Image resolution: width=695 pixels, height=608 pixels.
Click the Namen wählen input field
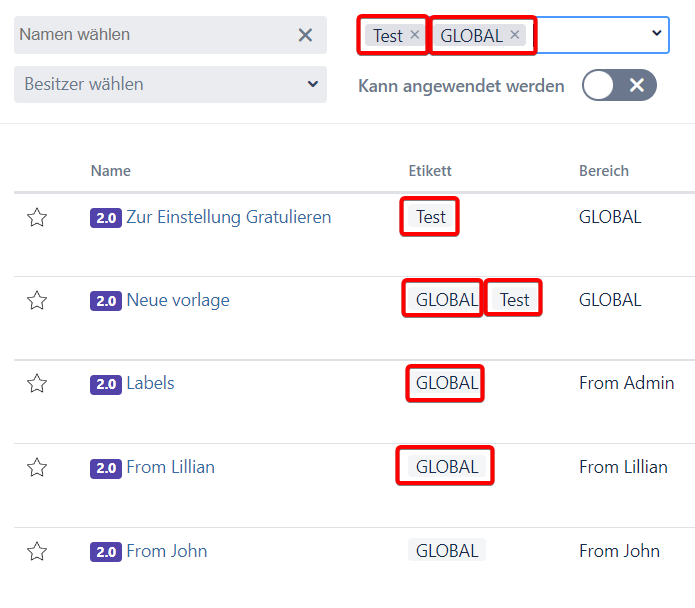pos(150,35)
